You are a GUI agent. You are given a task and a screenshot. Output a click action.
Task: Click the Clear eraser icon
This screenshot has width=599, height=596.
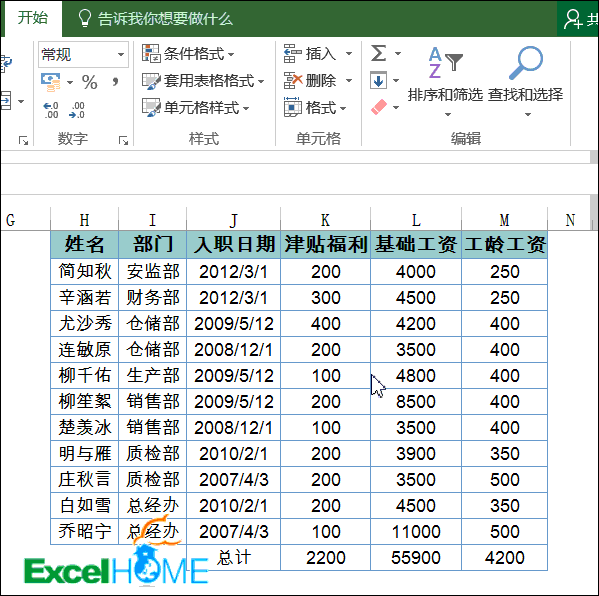pos(379,107)
